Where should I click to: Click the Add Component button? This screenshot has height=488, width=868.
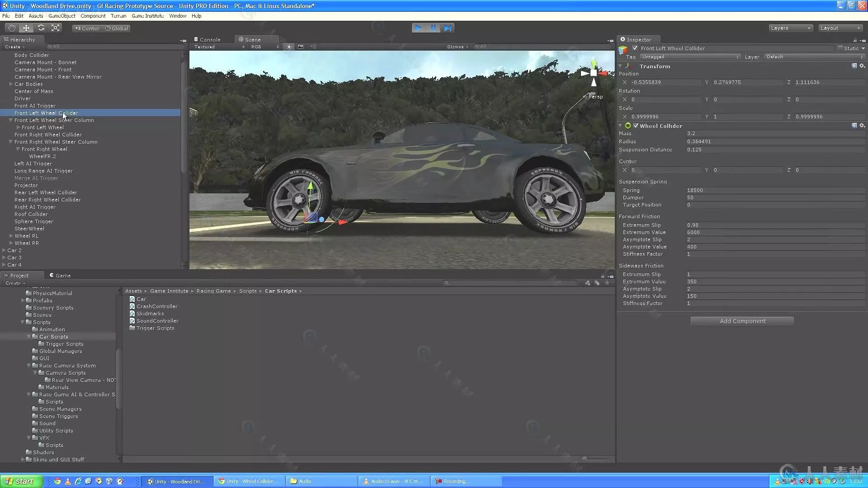pyautogui.click(x=742, y=321)
